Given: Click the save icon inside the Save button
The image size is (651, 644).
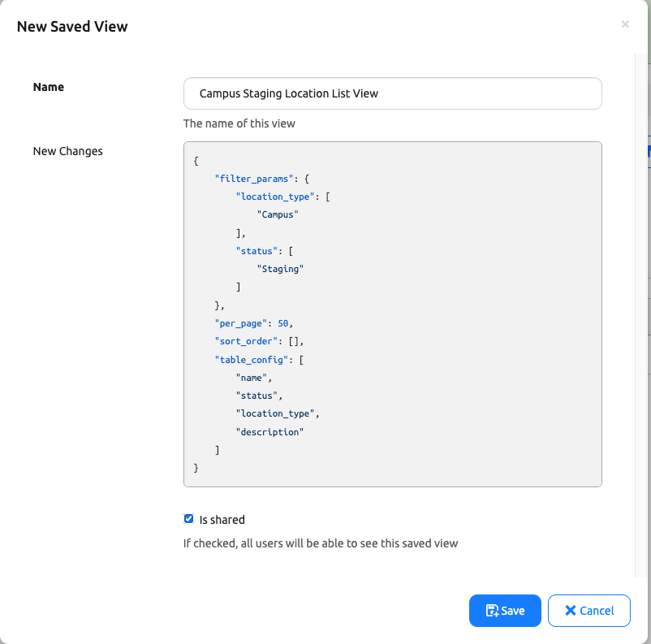Looking at the screenshot, I should click(492, 610).
